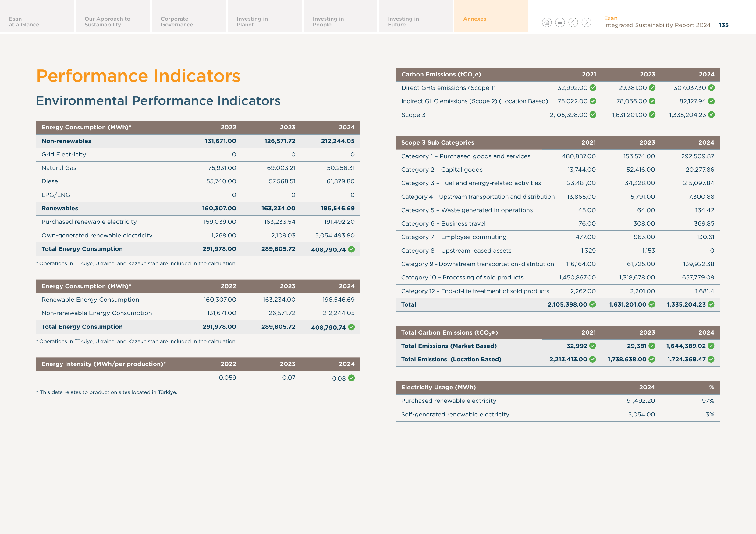Go to next page arrow
This screenshot has height=534, width=756.
(587, 22)
